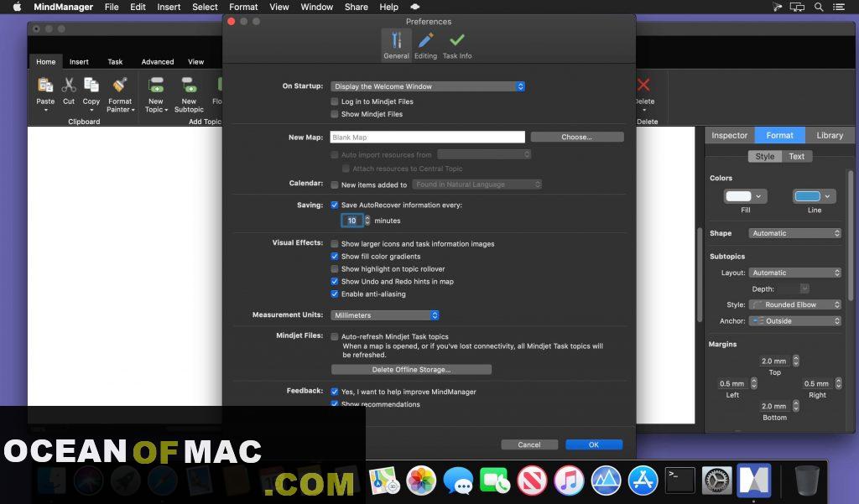Check Auto-refresh Mindjet Task topics
Image resolution: width=859 pixels, height=504 pixels.
click(335, 337)
